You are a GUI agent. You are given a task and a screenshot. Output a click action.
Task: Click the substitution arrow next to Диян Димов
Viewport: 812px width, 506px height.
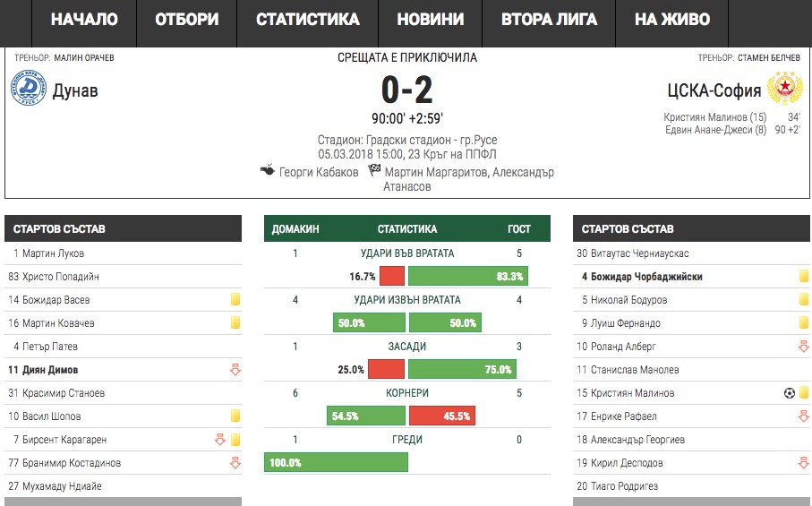pos(235,369)
